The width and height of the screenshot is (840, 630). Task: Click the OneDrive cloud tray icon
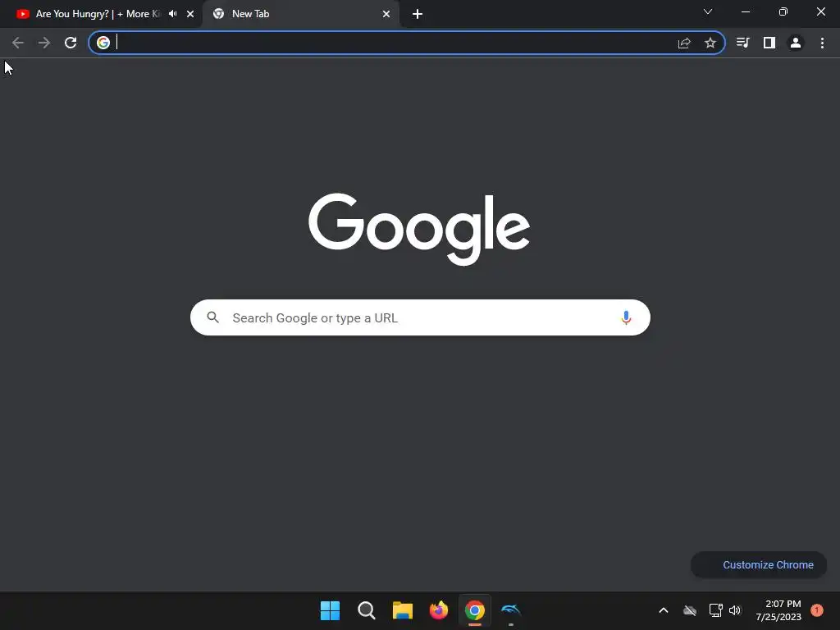690,610
